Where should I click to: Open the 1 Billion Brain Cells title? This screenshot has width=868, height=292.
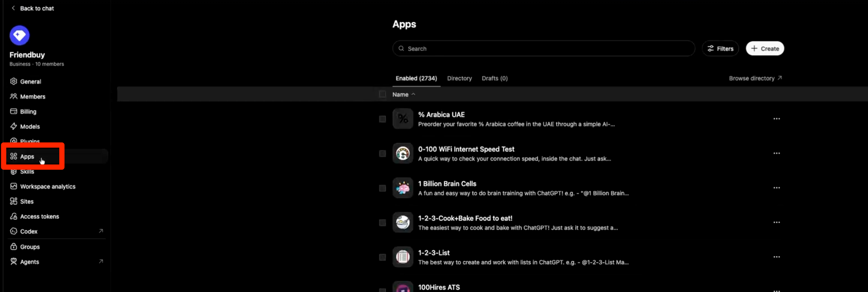pyautogui.click(x=447, y=184)
